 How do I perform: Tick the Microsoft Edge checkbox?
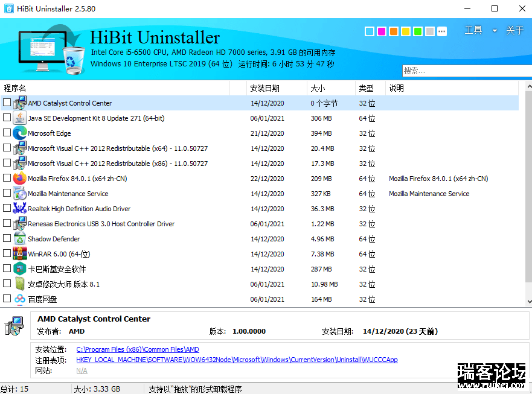[7, 133]
